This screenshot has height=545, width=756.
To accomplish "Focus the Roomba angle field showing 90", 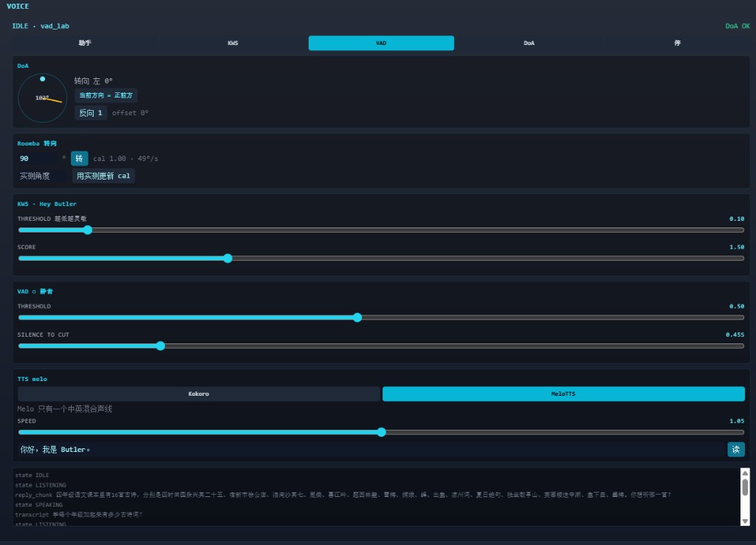I will [37, 159].
